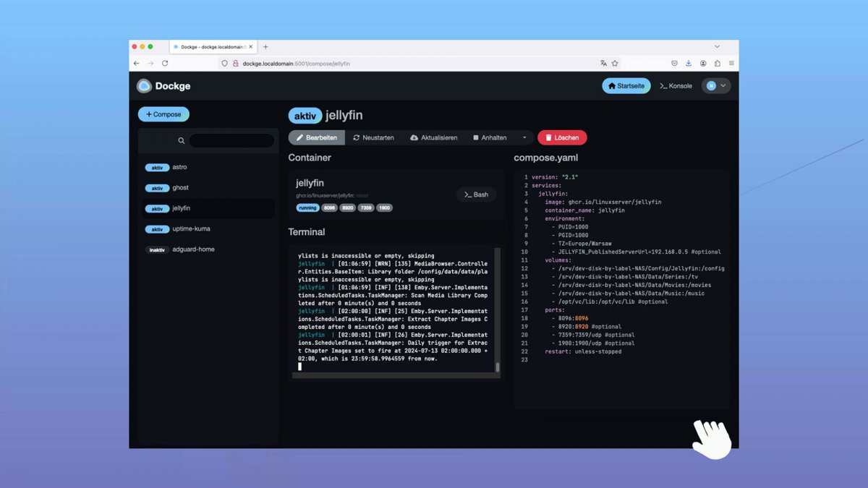Open the Konsole page
868x488 pixels.
click(x=676, y=86)
